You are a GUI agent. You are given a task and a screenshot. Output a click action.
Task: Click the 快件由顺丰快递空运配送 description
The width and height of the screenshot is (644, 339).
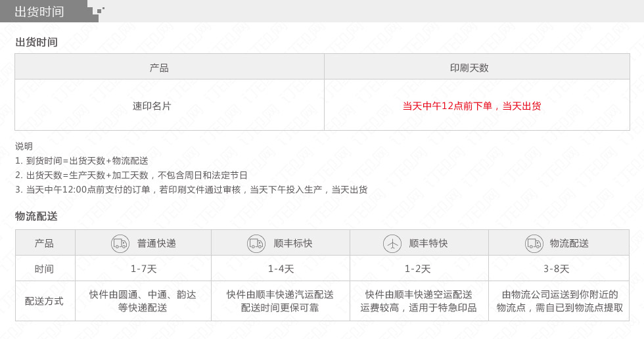[419, 295]
